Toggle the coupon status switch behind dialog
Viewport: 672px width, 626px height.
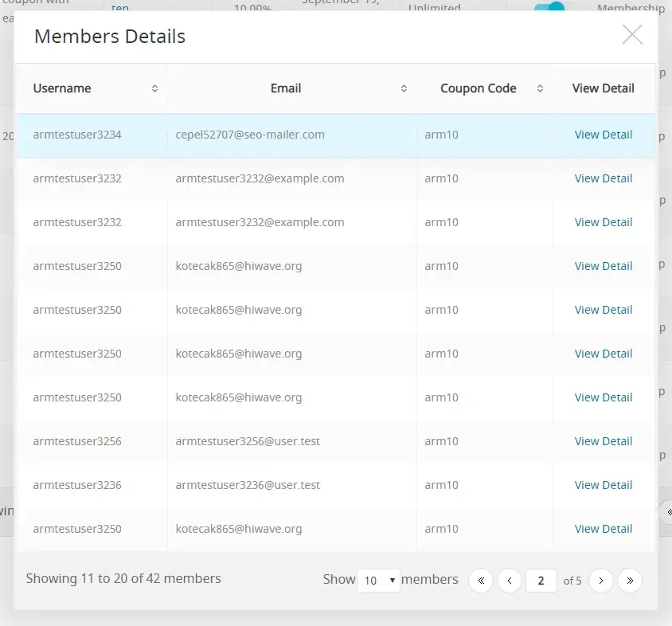click(x=549, y=6)
